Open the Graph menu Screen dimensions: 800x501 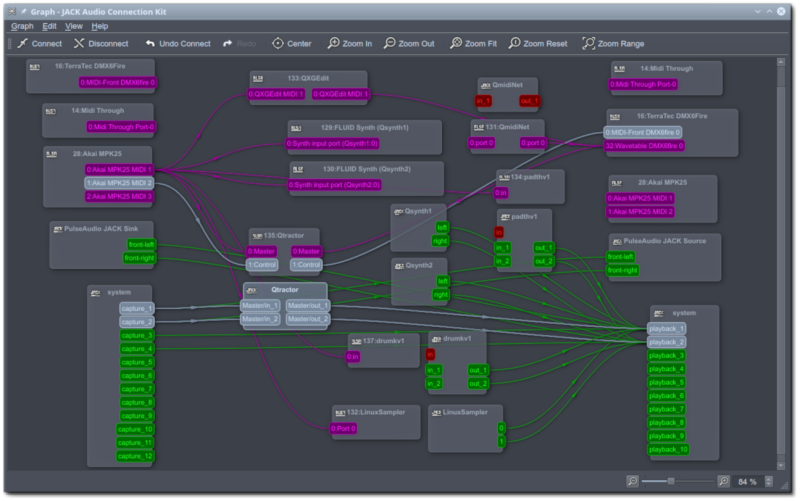point(22,26)
